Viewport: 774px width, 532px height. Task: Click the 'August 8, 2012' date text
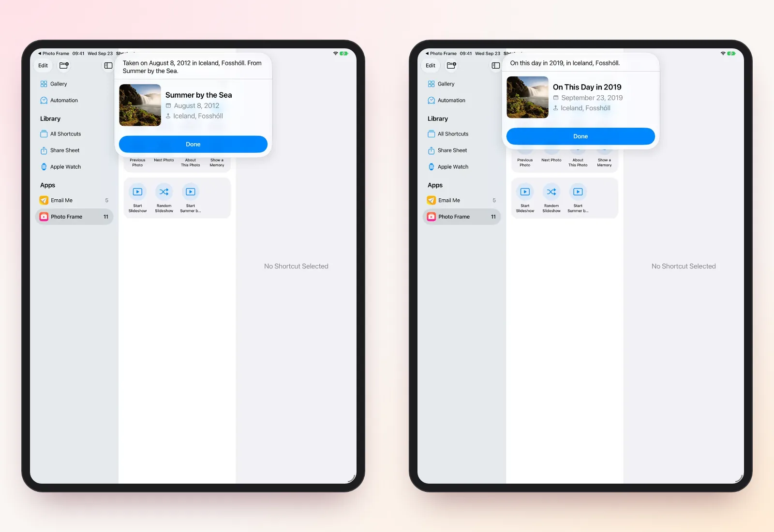[x=196, y=106]
